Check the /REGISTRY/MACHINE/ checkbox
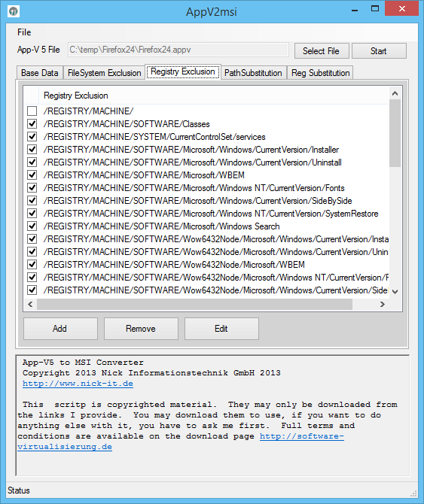 (x=32, y=111)
